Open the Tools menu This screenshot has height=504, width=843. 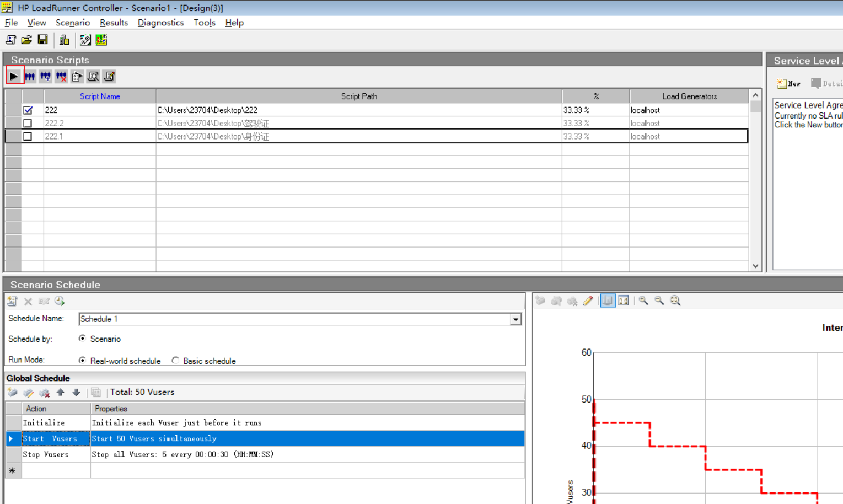click(204, 23)
